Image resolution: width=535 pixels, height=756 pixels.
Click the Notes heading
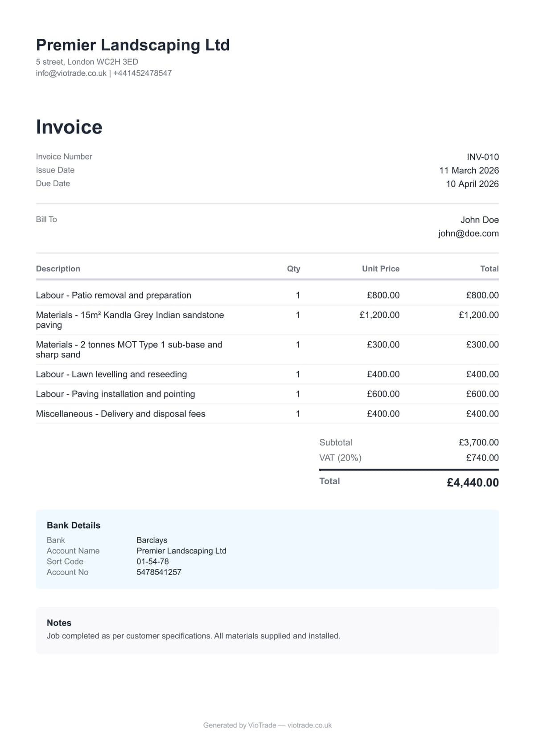click(x=59, y=623)
